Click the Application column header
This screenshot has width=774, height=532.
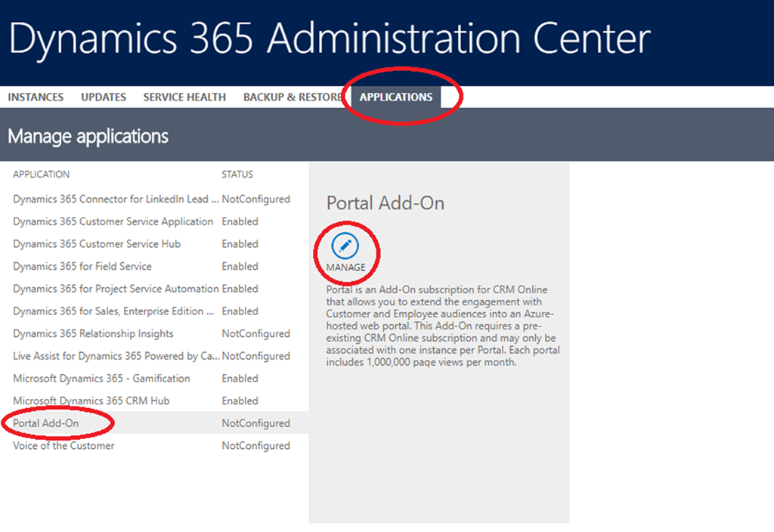[41, 175]
